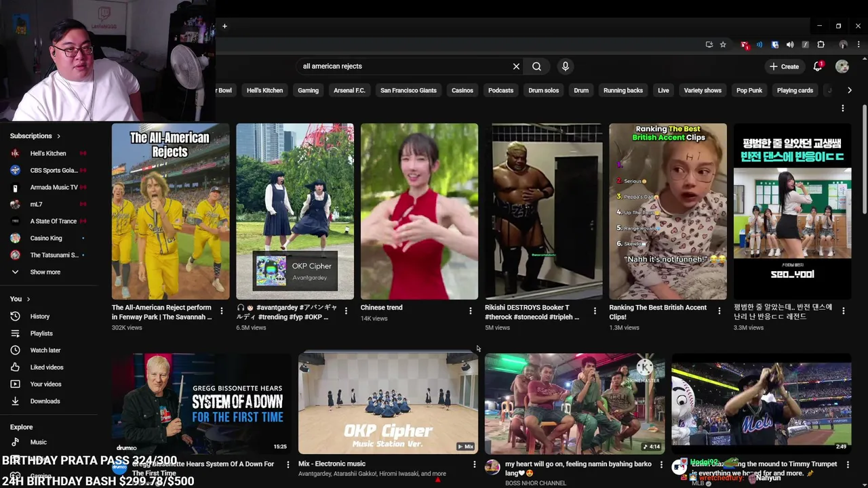Click the Create button
Image resolution: width=868 pixels, height=488 pixels.
(784, 66)
